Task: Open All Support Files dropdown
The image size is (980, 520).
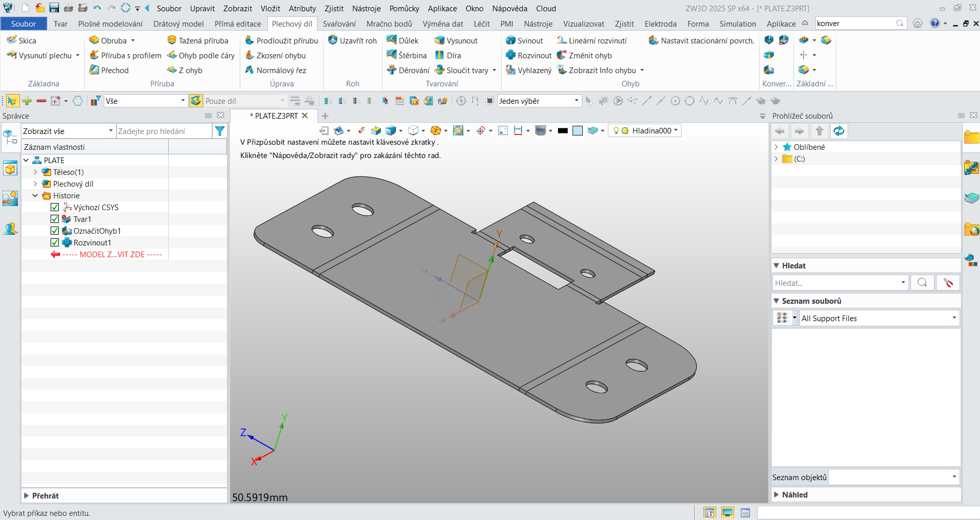Action: 879,318
